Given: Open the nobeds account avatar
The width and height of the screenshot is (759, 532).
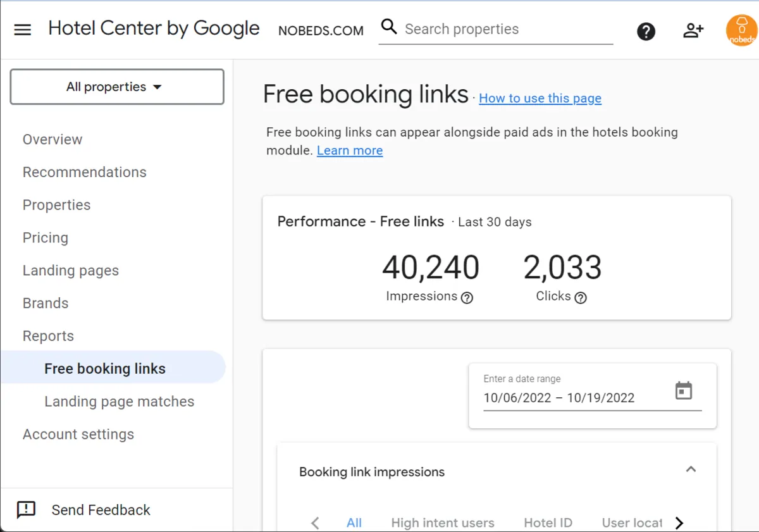Looking at the screenshot, I should click(x=741, y=31).
